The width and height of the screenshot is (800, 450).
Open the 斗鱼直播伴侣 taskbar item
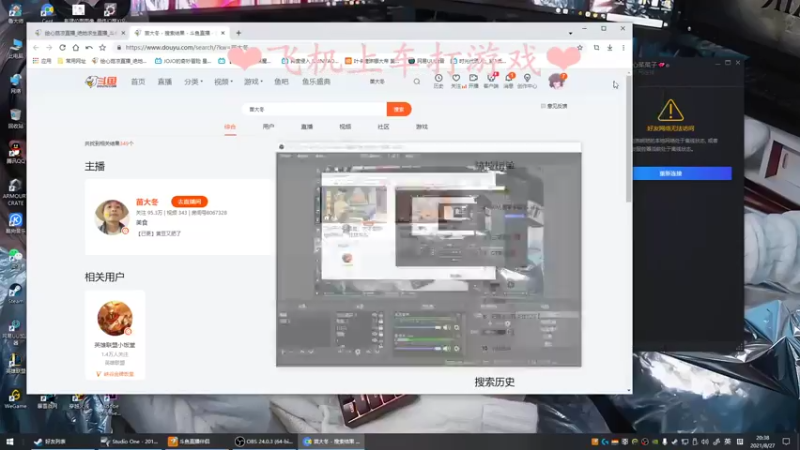point(197,441)
